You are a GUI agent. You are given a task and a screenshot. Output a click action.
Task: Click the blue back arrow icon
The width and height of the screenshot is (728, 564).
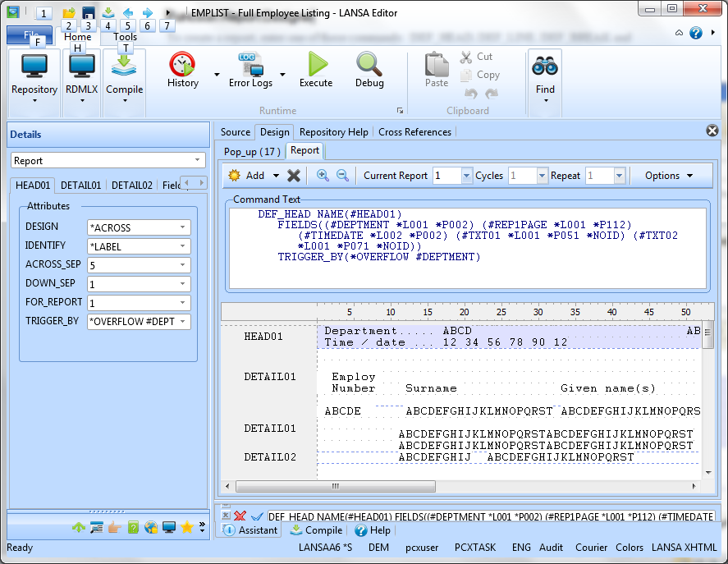coord(128,12)
